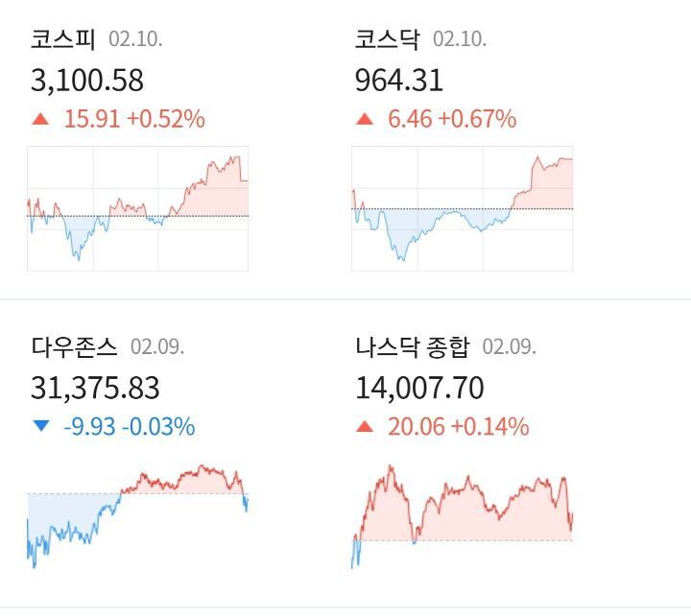Open the 코스닥 index title
Image resolution: width=691 pixels, height=616 pixels.
[387, 39]
